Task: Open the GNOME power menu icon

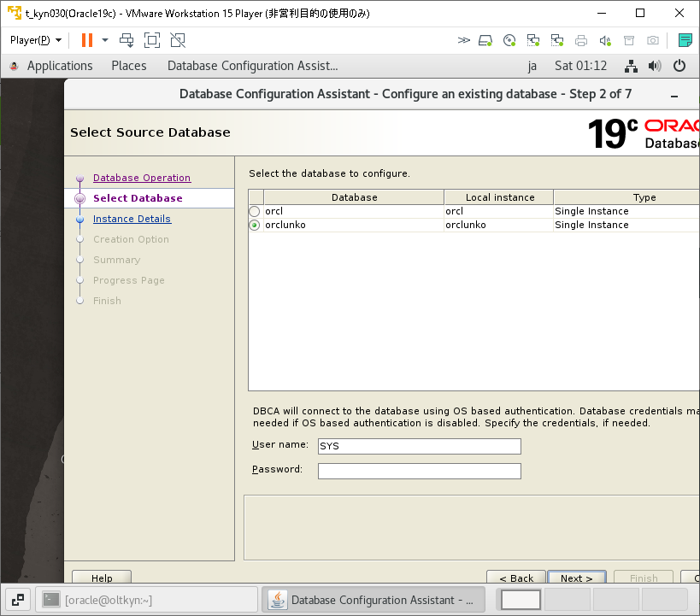Action: click(x=679, y=66)
